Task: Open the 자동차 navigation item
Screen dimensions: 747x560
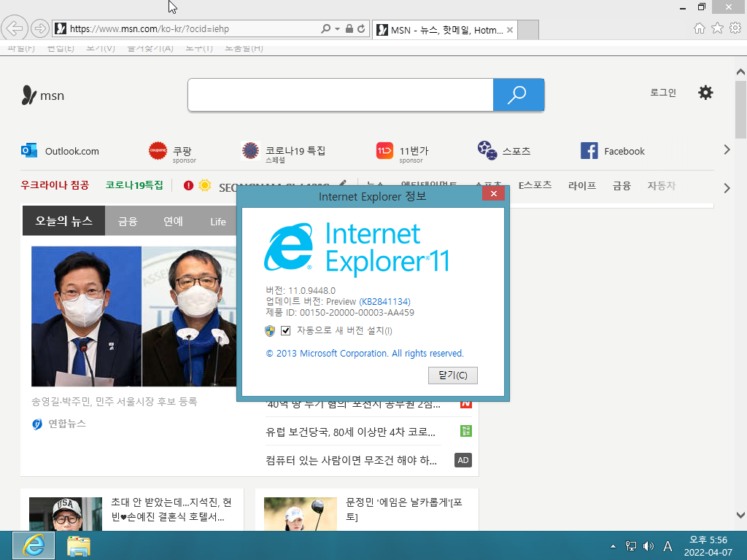Action: point(661,186)
